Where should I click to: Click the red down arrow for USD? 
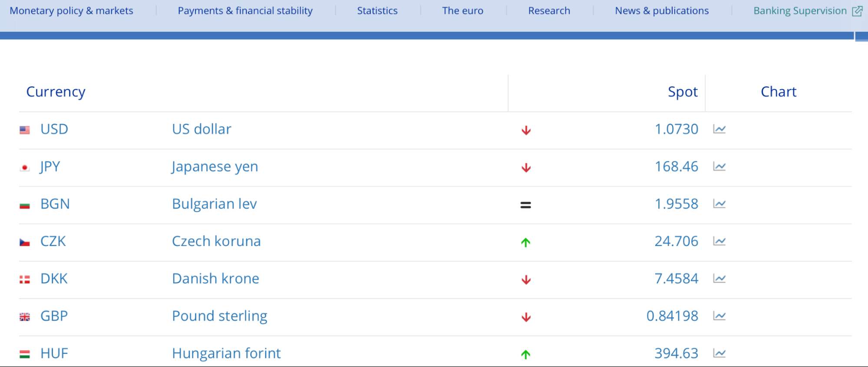(526, 130)
